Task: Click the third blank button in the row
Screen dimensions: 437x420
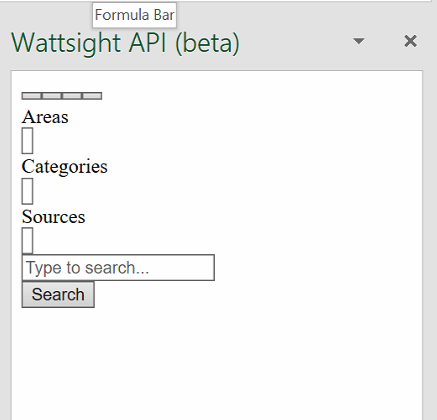Action: (x=72, y=96)
